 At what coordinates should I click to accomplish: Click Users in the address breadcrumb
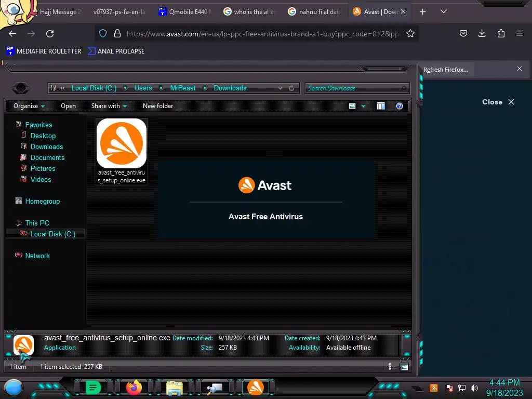143,88
